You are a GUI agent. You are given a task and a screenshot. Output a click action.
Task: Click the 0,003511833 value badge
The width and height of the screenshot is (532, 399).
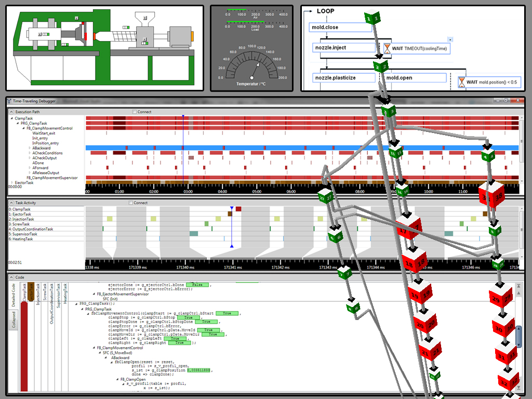pyautogui.click(x=199, y=370)
